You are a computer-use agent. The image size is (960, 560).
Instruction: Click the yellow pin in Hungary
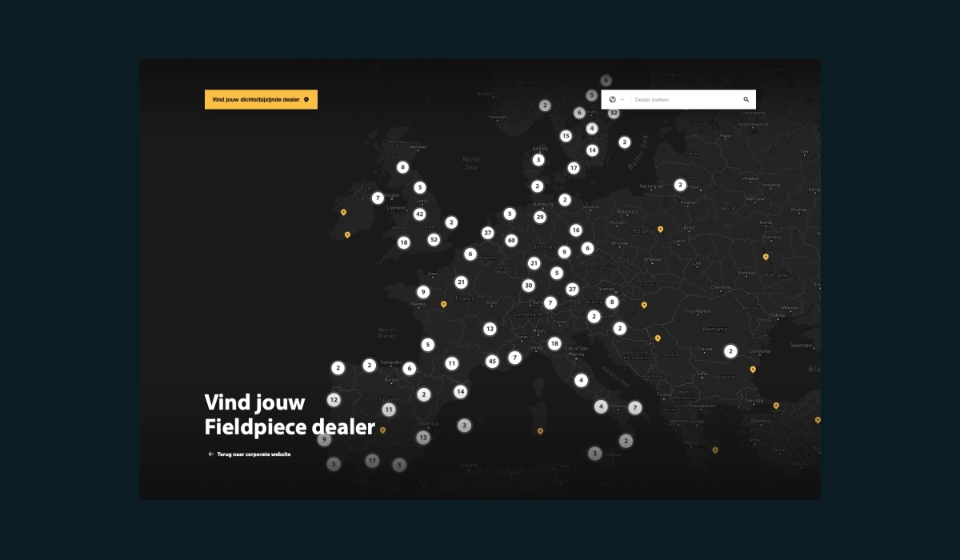click(643, 305)
